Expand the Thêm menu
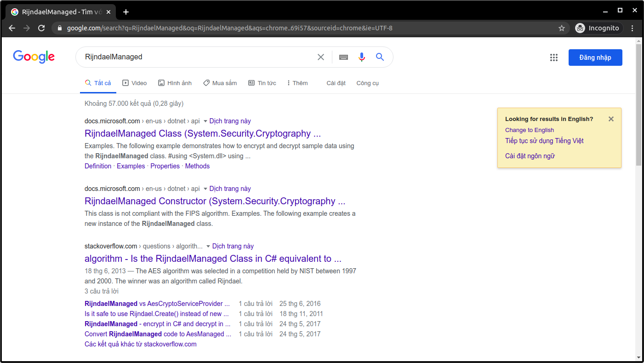The width and height of the screenshot is (644, 363). (x=297, y=83)
